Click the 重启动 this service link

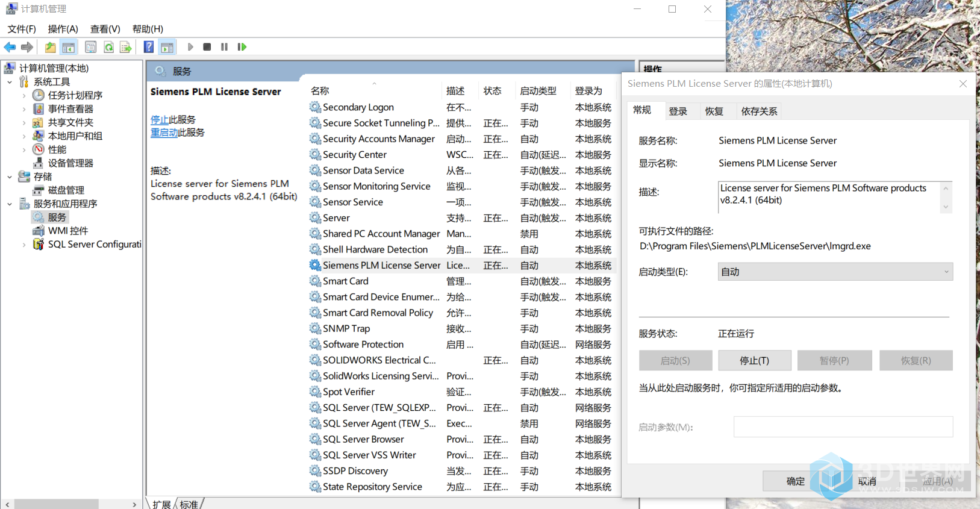tap(164, 133)
